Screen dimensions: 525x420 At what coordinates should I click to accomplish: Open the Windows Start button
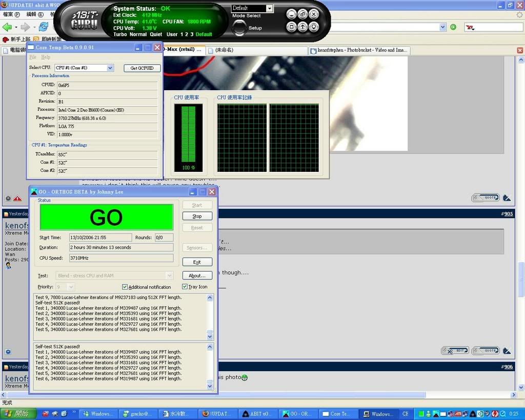[18, 414]
